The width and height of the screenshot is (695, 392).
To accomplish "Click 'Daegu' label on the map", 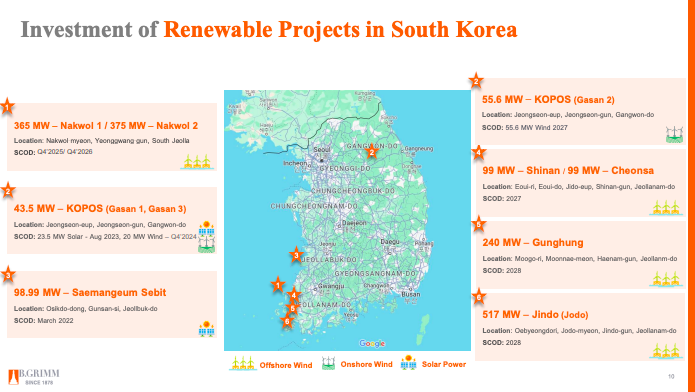I will [x=390, y=242].
